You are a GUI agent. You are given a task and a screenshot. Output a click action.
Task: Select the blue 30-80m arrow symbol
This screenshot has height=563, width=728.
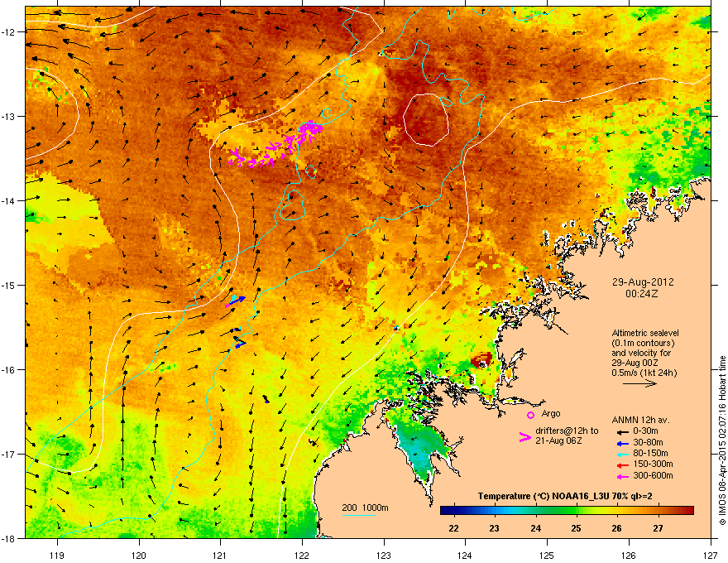[622, 443]
